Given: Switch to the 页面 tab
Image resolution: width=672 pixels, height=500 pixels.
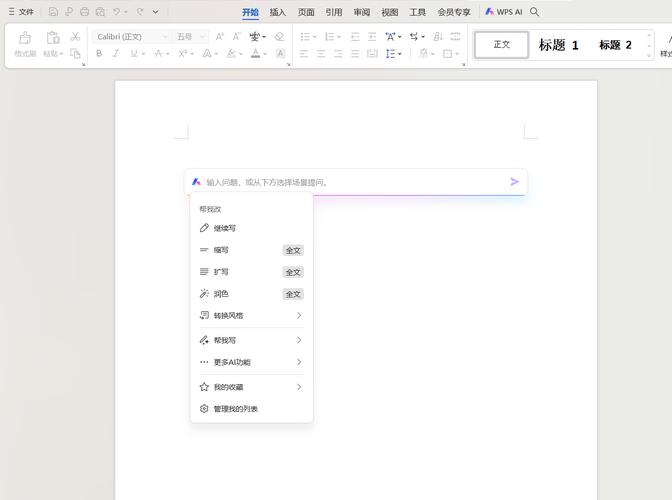Looking at the screenshot, I should 306,12.
